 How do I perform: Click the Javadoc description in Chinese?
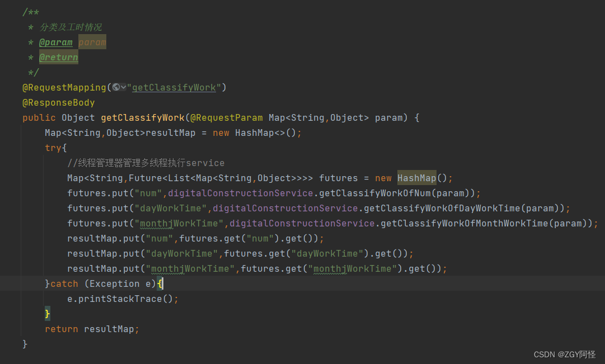(71, 27)
